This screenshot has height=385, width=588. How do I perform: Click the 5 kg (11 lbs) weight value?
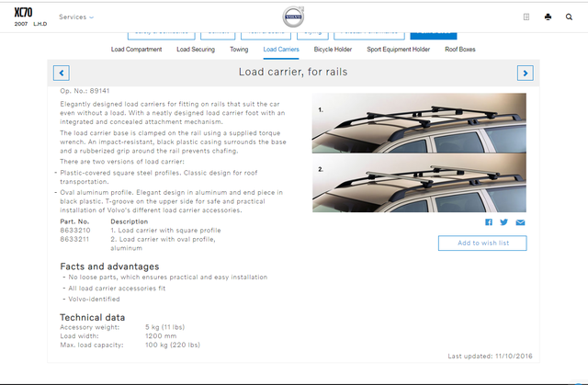tap(165, 327)
